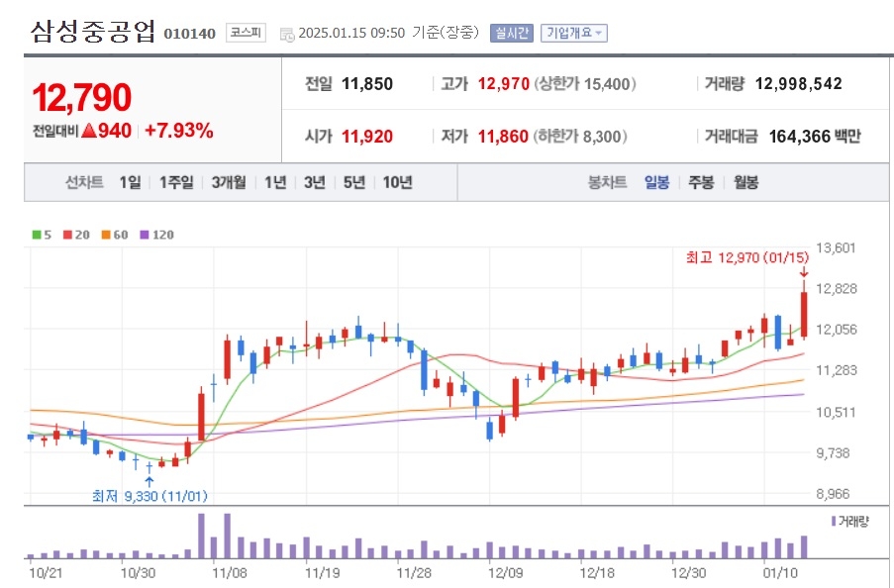Select the 10년 line chart tab
The width and height of the screenshot is (894, 588).
click(397, 182)
